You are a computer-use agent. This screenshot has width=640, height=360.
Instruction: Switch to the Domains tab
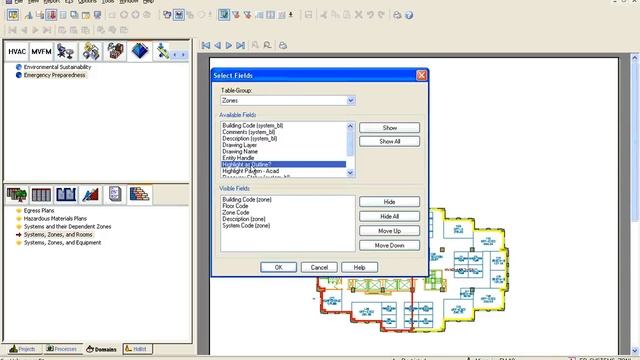102,349
